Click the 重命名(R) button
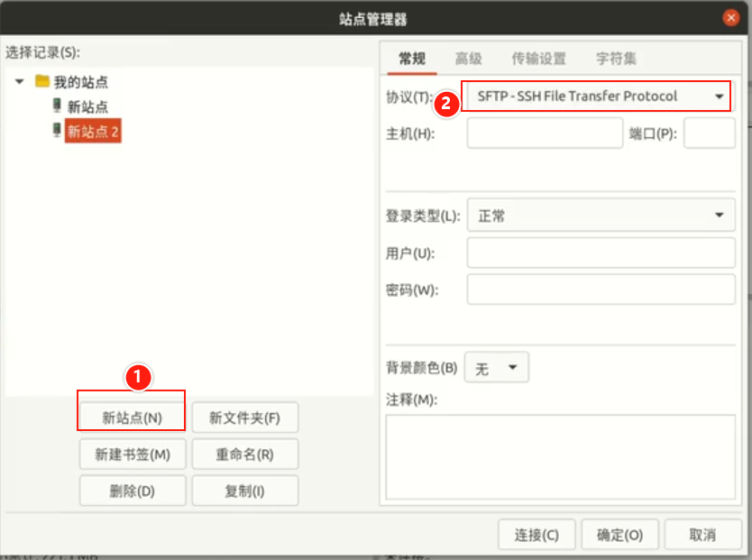Viewport: 752px width, 560px height. click(x=245, y=454)
